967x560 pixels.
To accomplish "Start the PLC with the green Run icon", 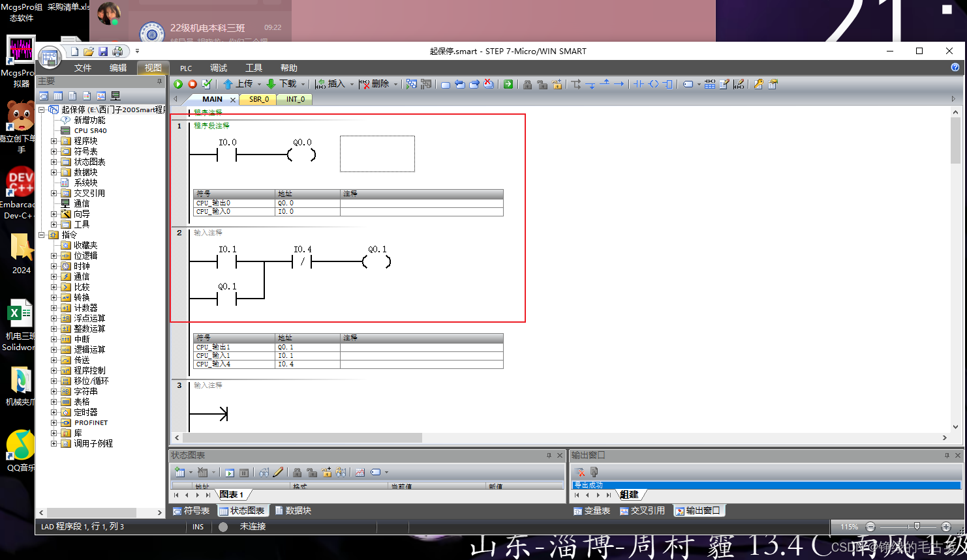I will 178,84.
